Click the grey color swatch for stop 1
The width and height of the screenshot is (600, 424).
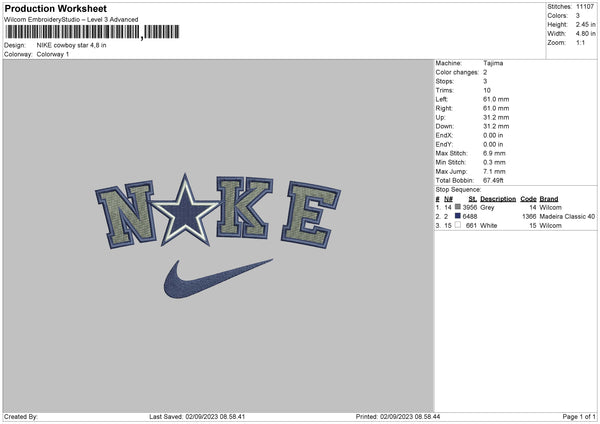(x=458, y=207)
